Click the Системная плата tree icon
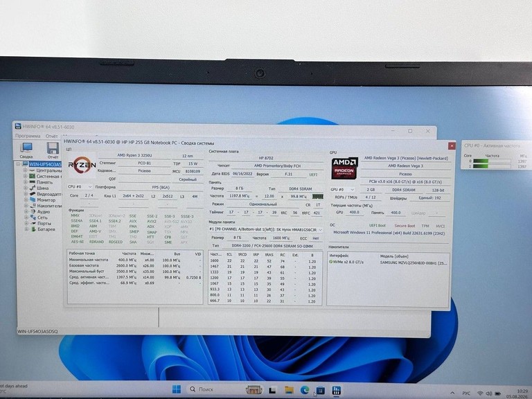 33,176
